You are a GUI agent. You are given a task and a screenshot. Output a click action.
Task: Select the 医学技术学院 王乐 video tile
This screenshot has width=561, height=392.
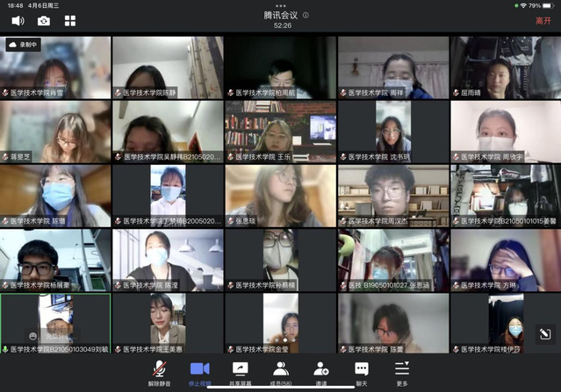coord(280,132)
